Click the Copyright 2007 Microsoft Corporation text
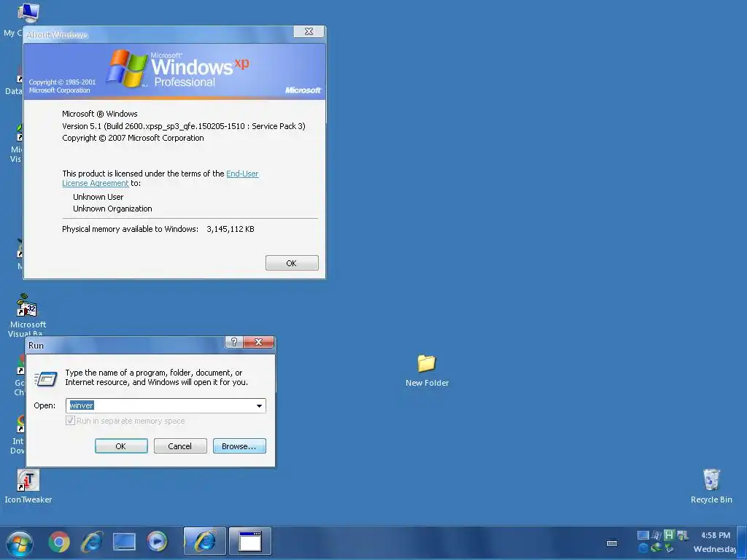Image resolution: width=747 pixels, height=560 pixels. pos(133,138)
